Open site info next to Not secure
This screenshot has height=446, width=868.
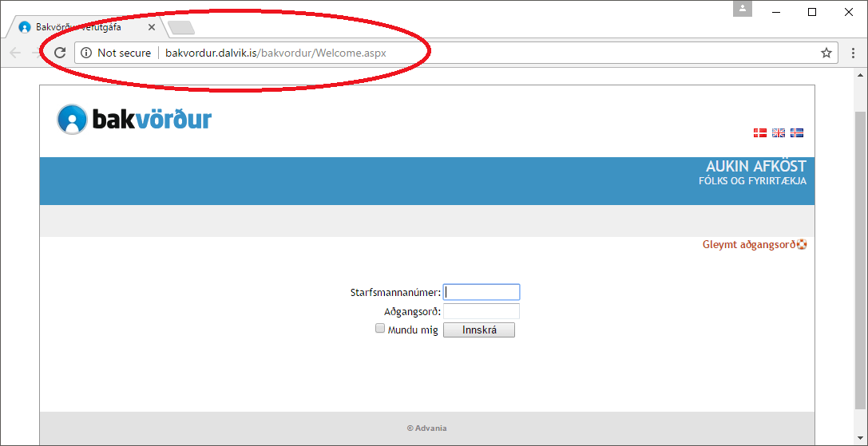tap(85, 53)
